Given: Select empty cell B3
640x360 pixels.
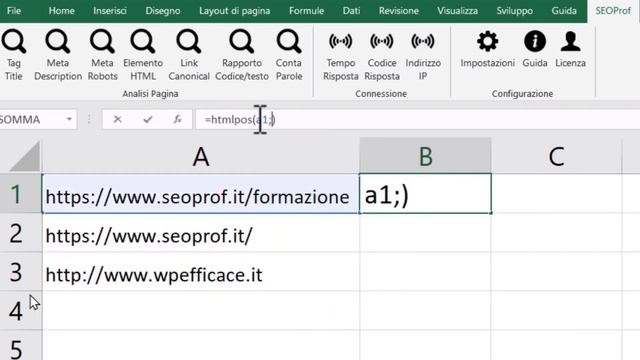Looking at the screenshot, I should pyautogui.click(x=425, y=271).
